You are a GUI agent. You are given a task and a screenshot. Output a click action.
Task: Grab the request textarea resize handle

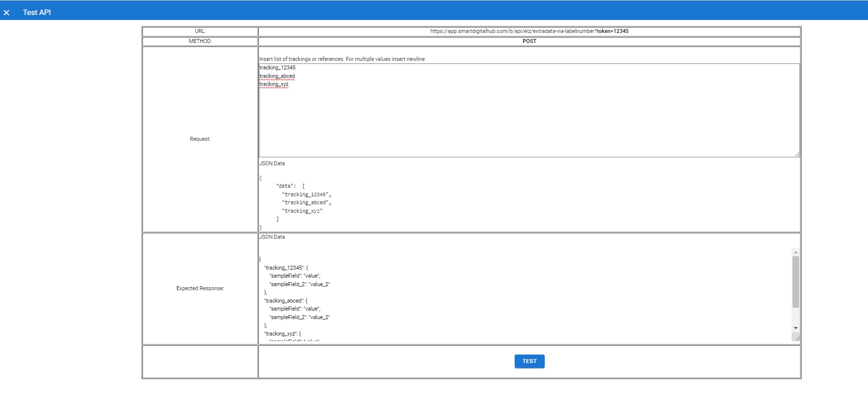pos(797,154)
